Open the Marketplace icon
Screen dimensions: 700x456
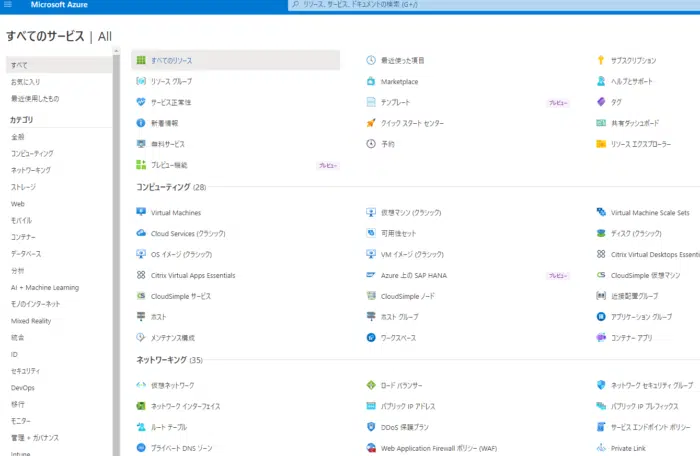click(371, 81)
